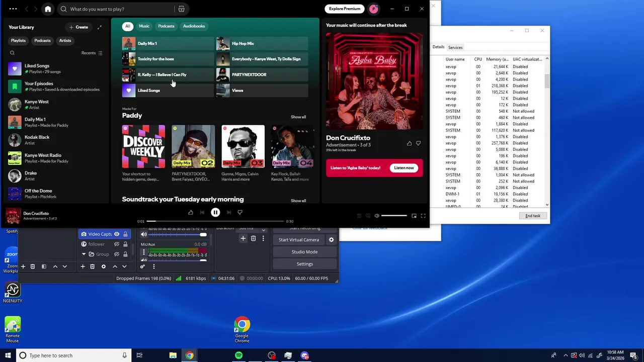
Task: Pause the advertisement playback
Action: pyautogui.click(x=215, y=212)
